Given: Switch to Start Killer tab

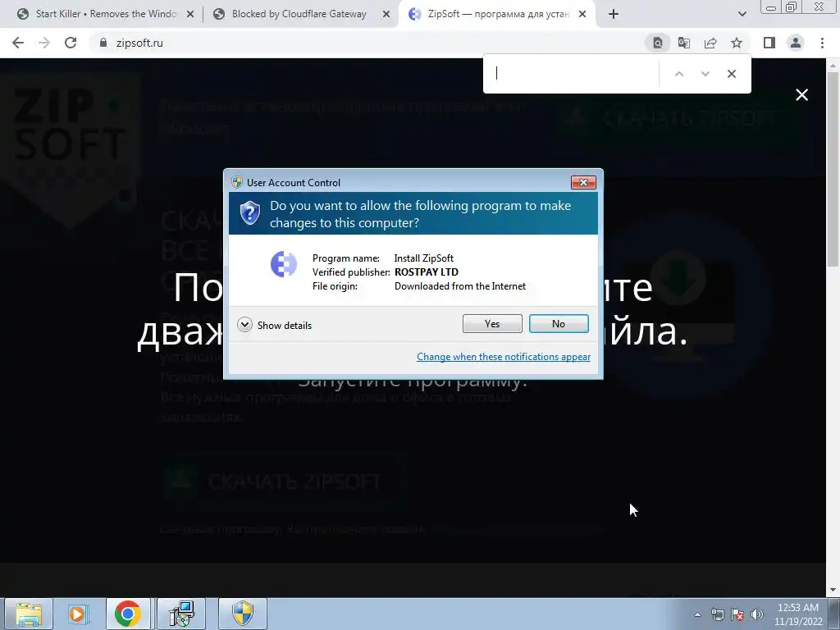Looking at the screenshot, I should tap(106, 14).
